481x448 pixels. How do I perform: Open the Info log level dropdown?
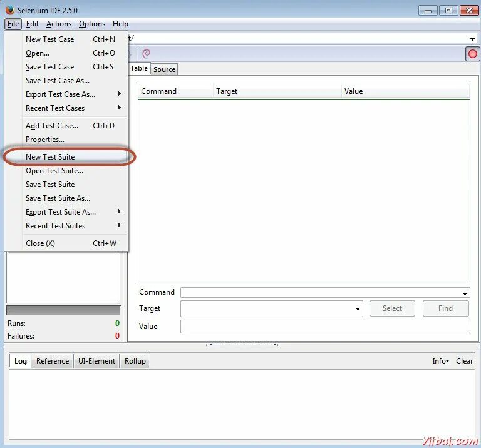[440, 361]
